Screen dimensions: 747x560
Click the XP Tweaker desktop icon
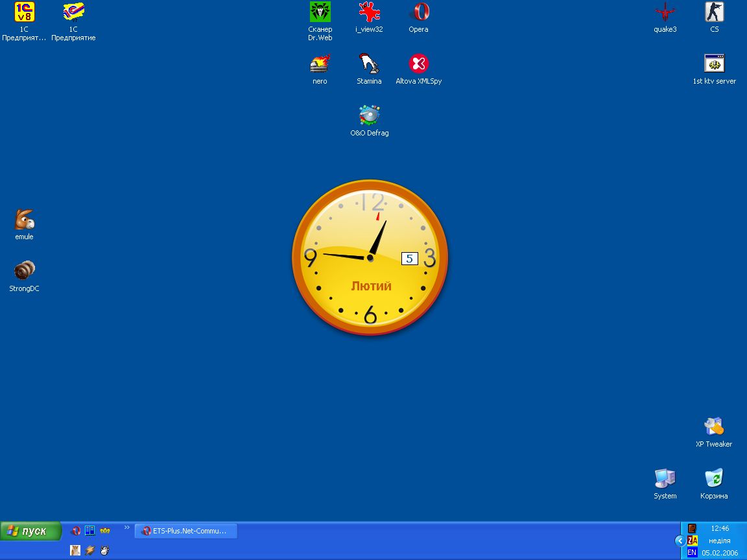[714, 427]
